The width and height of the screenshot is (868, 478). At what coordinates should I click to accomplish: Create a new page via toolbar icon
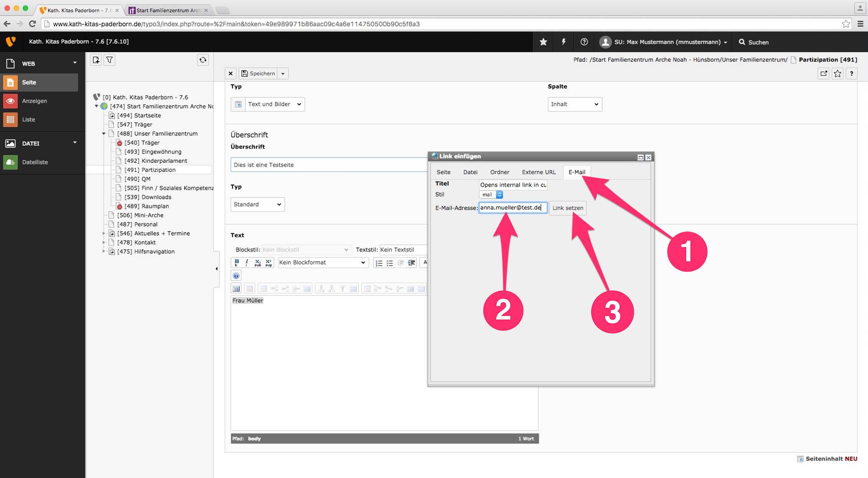(96, 60)
